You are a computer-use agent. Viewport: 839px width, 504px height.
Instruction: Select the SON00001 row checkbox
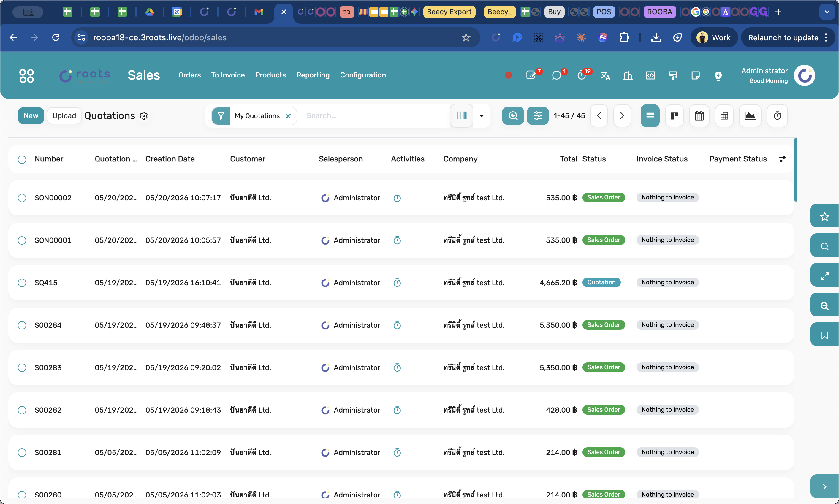22,240
